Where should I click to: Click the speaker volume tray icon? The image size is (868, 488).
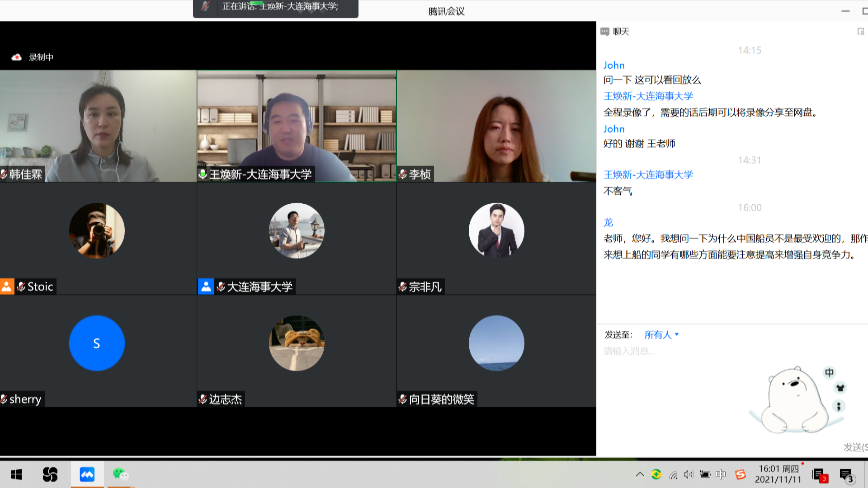tap(688, 474)
